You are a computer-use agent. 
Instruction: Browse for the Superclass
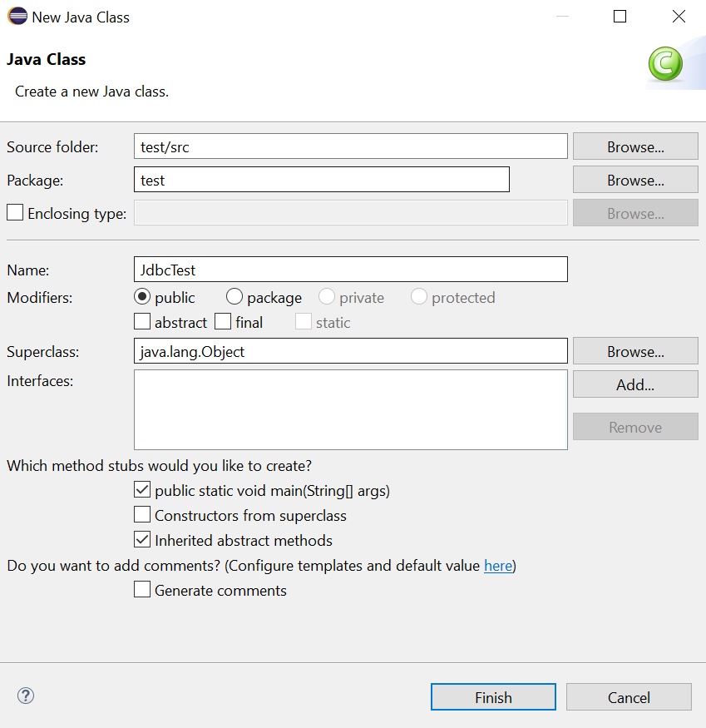click(x=635, y=351)
